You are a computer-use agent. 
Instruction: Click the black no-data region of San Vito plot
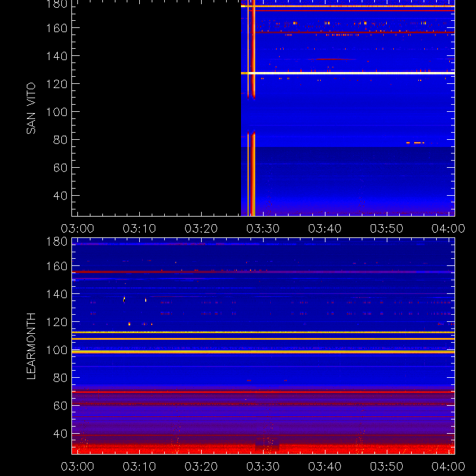pyautogui.click(x=156, y=108)
